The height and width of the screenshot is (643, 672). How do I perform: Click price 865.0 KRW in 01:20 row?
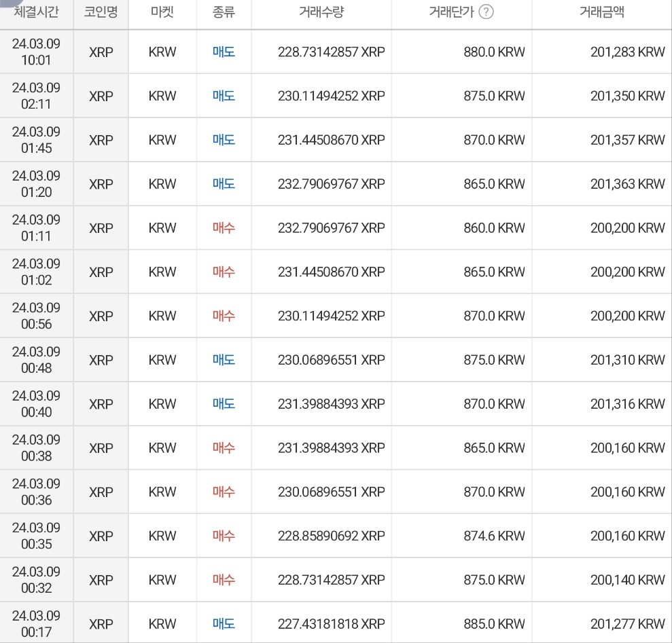click(494, 184)
